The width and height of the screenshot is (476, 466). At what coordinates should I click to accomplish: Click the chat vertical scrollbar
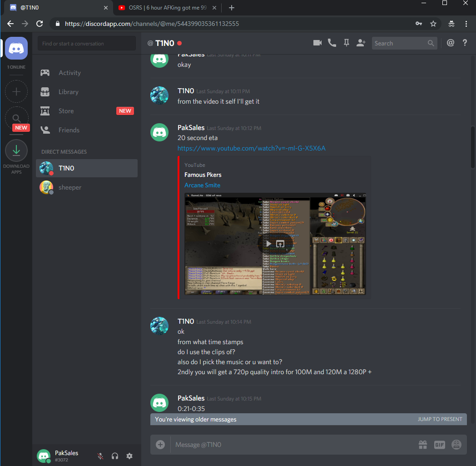473,147
